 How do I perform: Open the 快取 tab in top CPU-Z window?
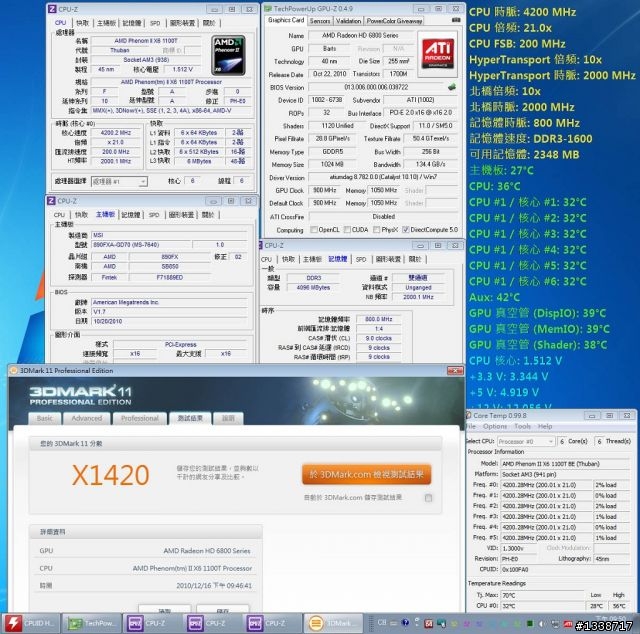click(82, 23)
